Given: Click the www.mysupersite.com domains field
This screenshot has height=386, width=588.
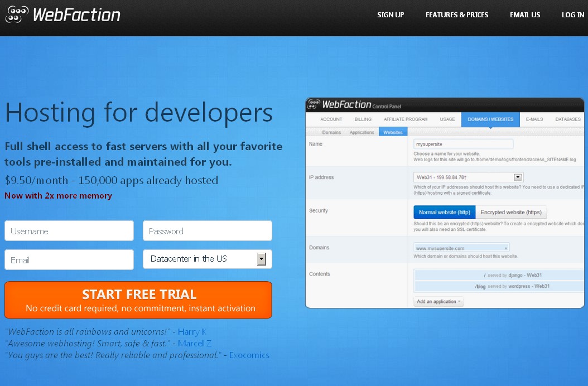Looking at the screenshot, I should pyautogui.click(x=461, y=248).
